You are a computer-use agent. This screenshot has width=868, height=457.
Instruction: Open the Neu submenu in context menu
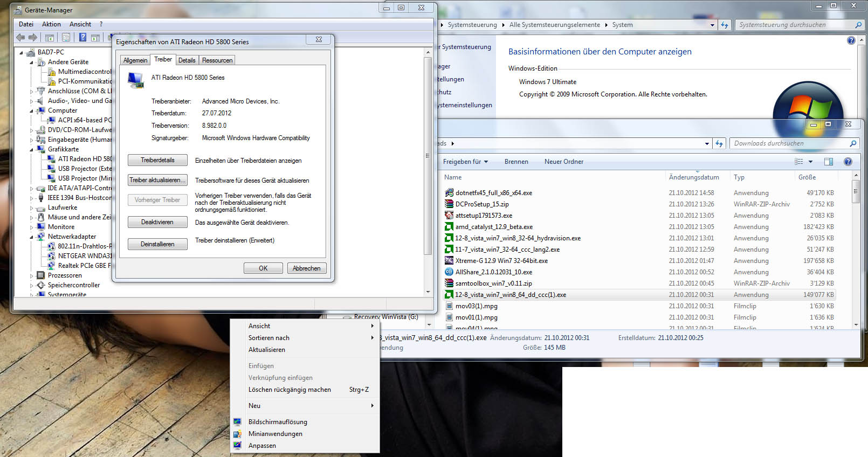click(305, 406)
